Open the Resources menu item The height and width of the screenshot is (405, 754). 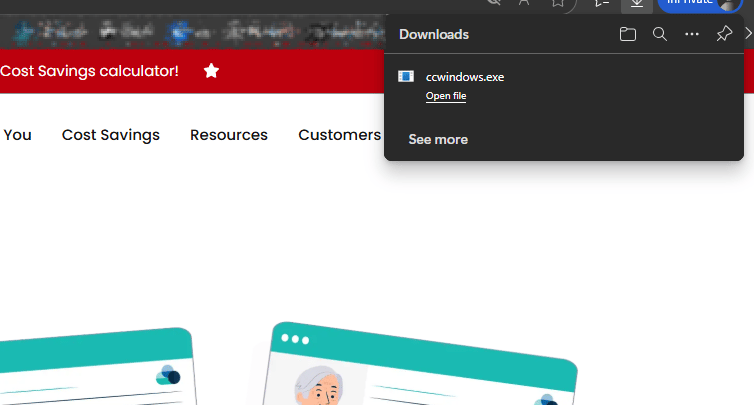[x=229, y=135]
